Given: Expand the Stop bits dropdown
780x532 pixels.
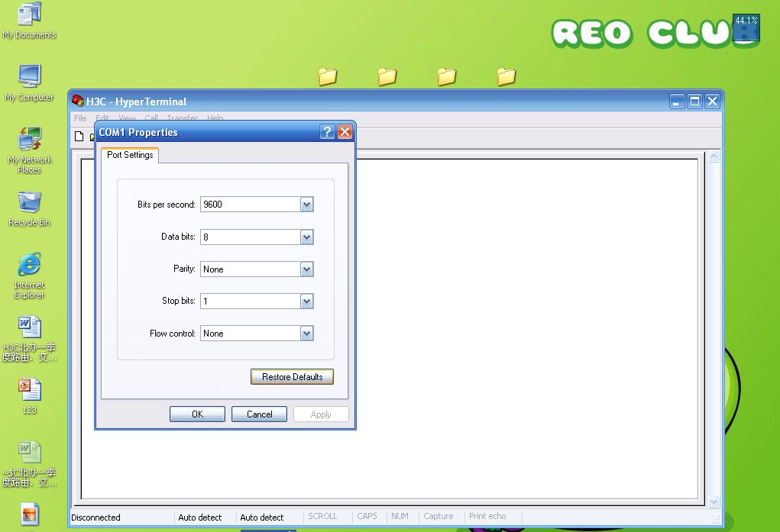Looking at the screenshot, I should click(x=307, y=301).
